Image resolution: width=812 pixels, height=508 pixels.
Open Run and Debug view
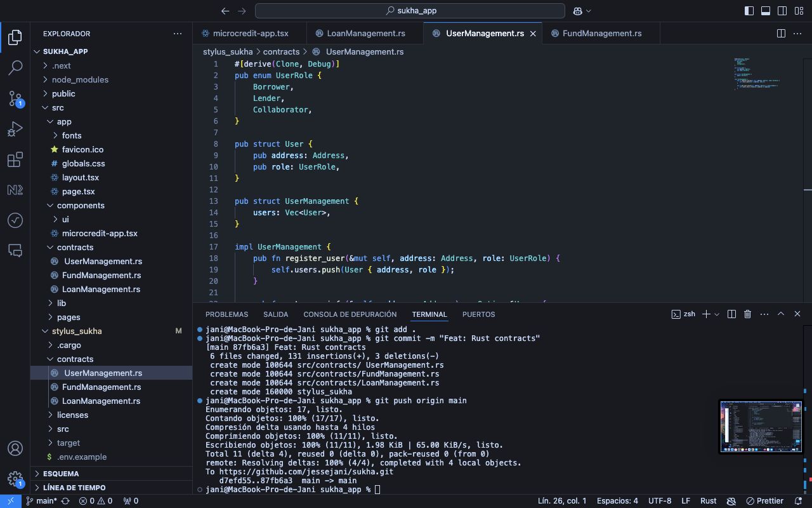(x=15, y=130)
